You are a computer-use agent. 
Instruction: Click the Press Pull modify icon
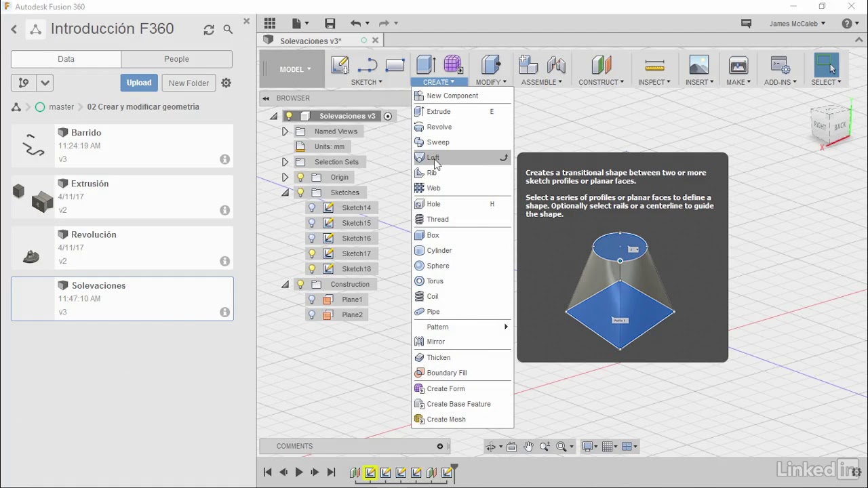(x=490, y=65)
